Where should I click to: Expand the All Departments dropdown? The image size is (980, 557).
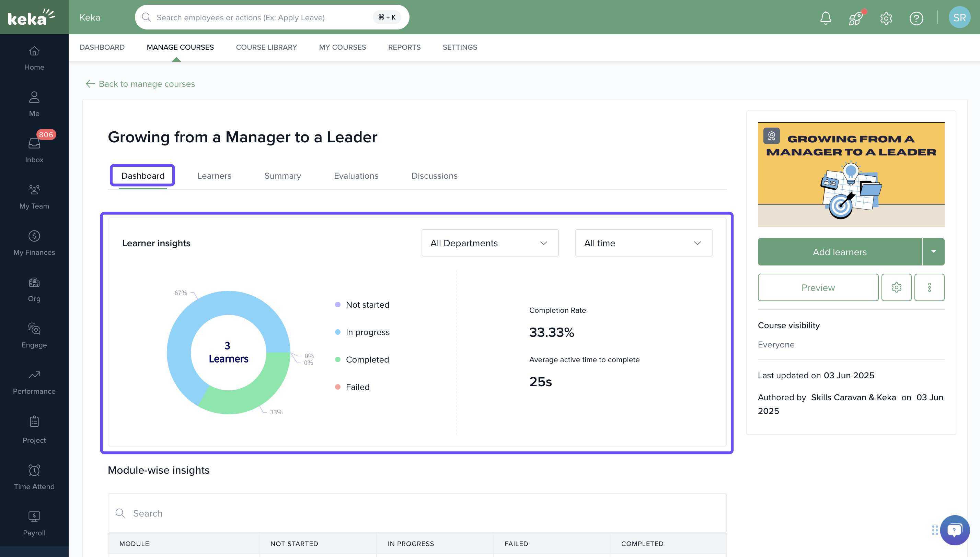(x=489, y=243)
